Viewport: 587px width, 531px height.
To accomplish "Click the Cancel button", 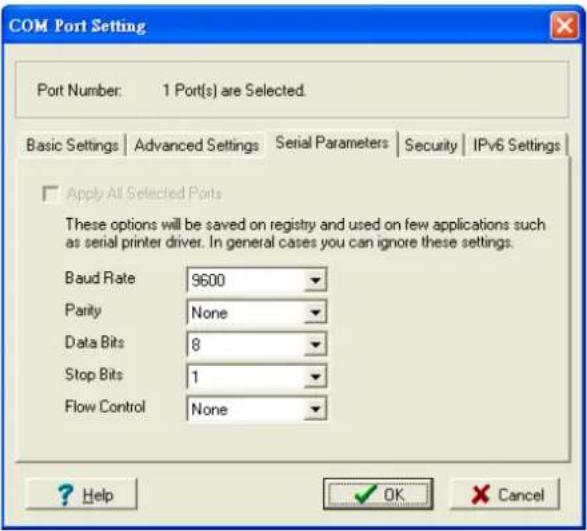I will pos(505,494).
